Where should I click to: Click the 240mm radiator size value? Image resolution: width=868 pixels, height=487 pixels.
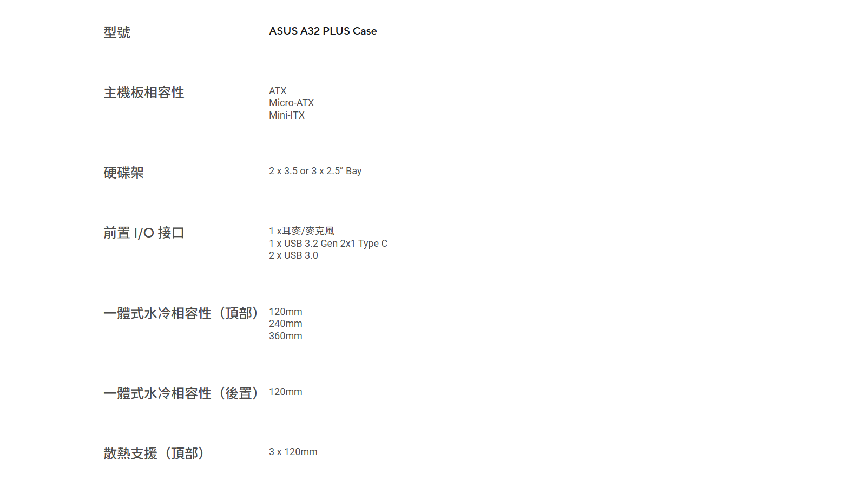point(285,324)
